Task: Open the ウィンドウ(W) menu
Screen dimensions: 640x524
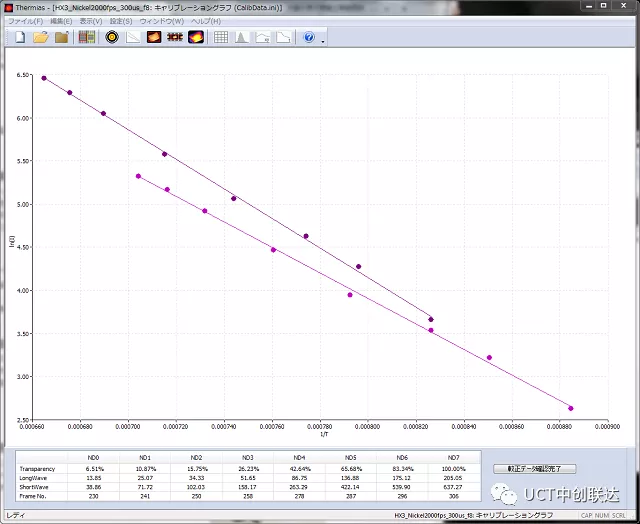Action: click(x=161, y=21)
